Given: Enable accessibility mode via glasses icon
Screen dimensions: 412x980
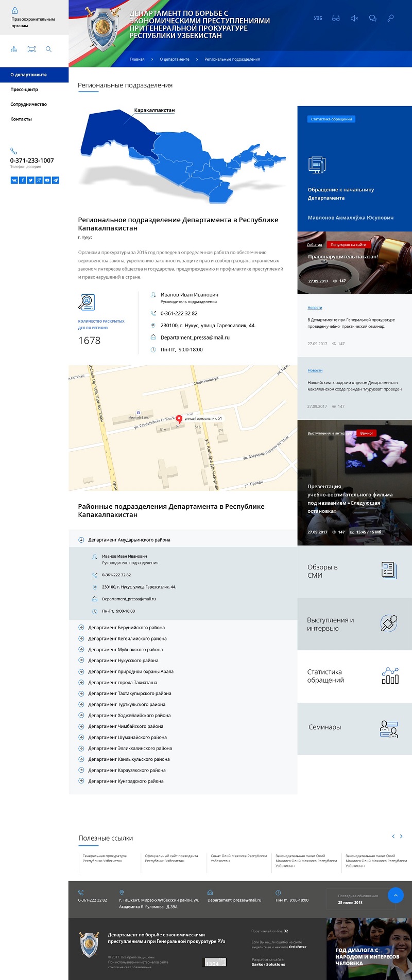Looking at the screenshot, I should (x=336, y=19).
